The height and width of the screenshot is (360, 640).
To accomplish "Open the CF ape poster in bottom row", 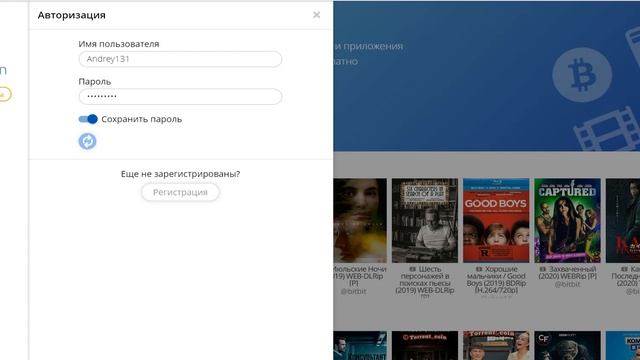I will pos(567,346).
